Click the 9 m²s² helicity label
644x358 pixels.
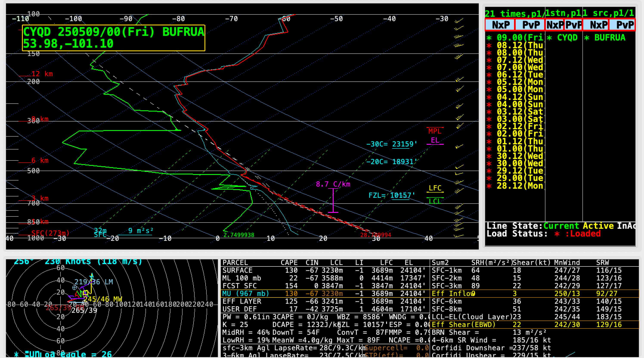pyautogui.click(x=141, y=231)
